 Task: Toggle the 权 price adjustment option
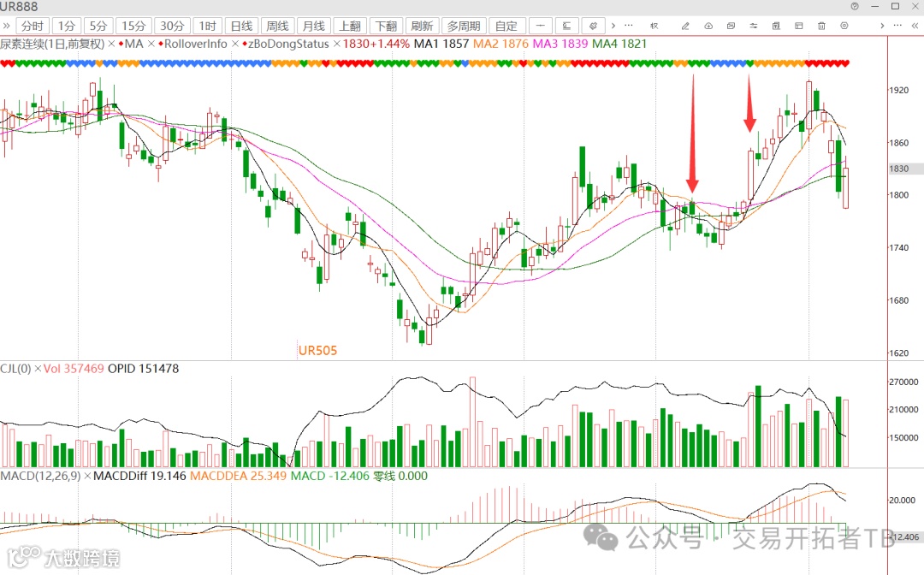(x=654, y=26)
